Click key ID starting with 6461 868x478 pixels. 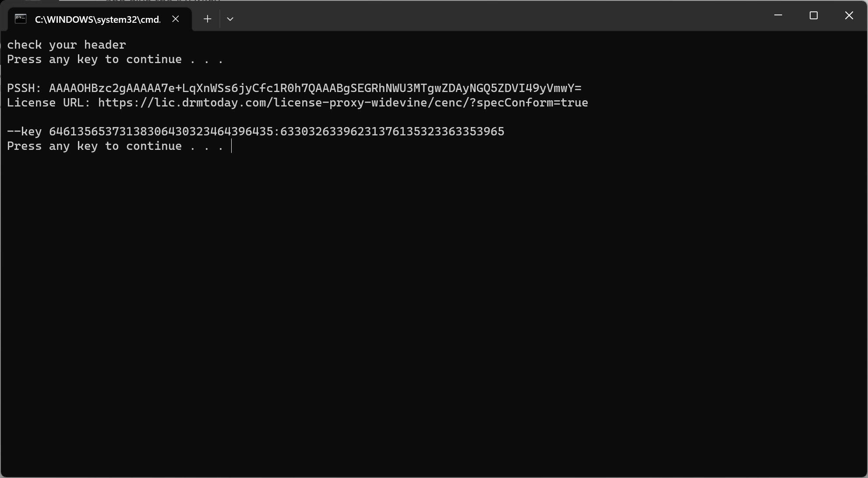point(161,131)
